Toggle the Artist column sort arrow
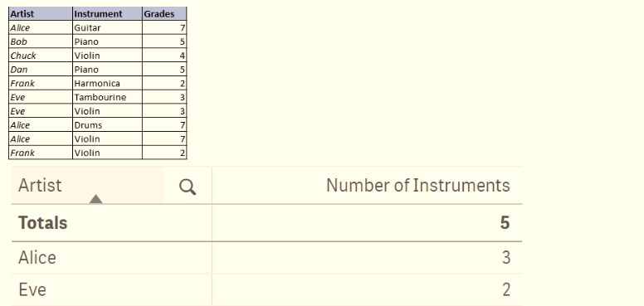 [x=95, y=199]
